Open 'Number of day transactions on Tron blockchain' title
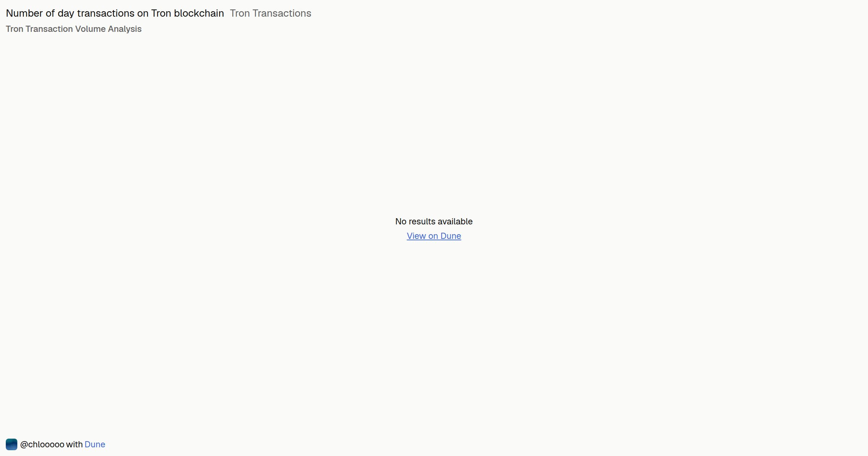 [115, 13]
